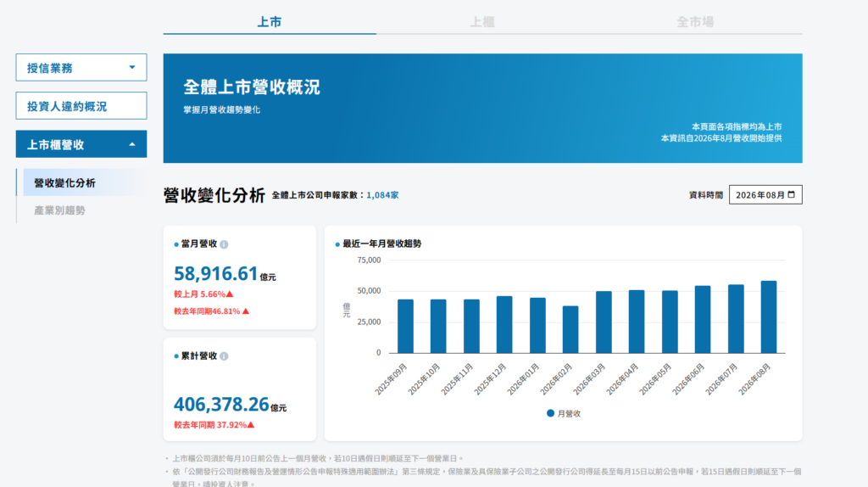Viewport: 868px width, 487px height.
Task: Click the 2025年12月 bar in chart
Action: click(x=504, y=325)
